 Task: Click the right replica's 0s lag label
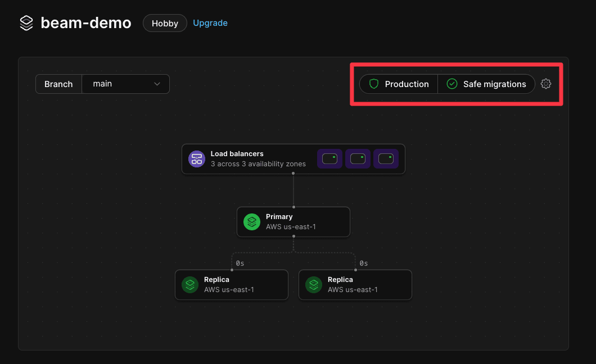click(364, 263)
